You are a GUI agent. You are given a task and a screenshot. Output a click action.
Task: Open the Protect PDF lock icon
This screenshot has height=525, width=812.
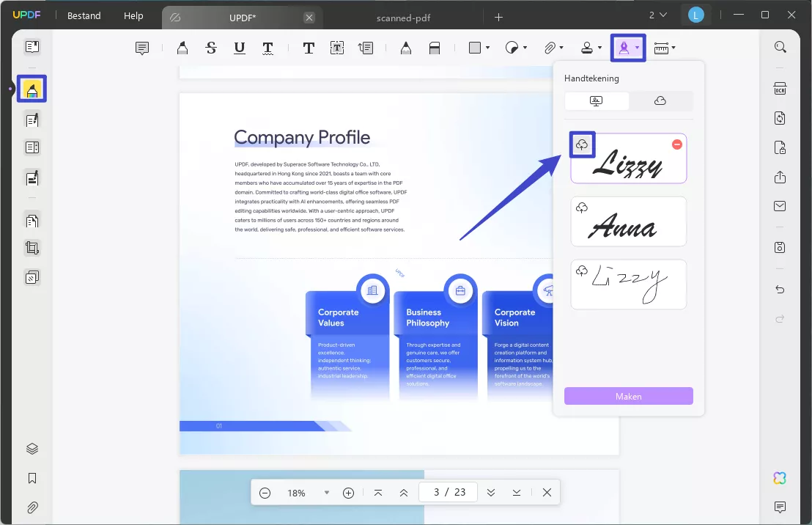[x=780, y=147]
